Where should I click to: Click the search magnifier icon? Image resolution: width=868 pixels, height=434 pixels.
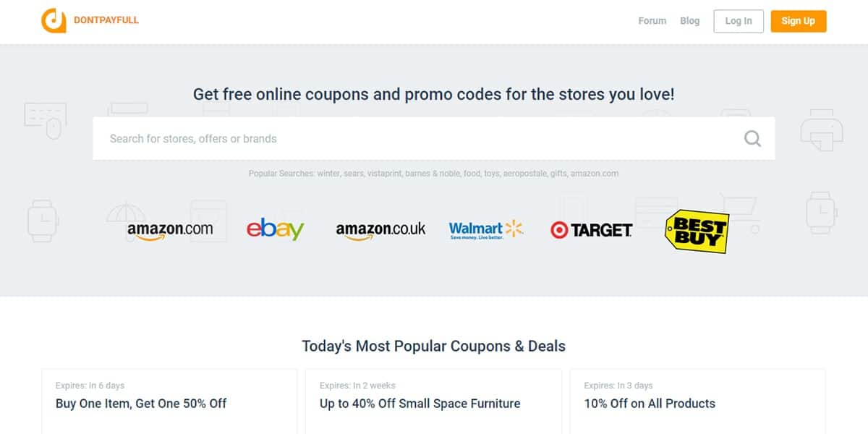(x=752, y=138)
